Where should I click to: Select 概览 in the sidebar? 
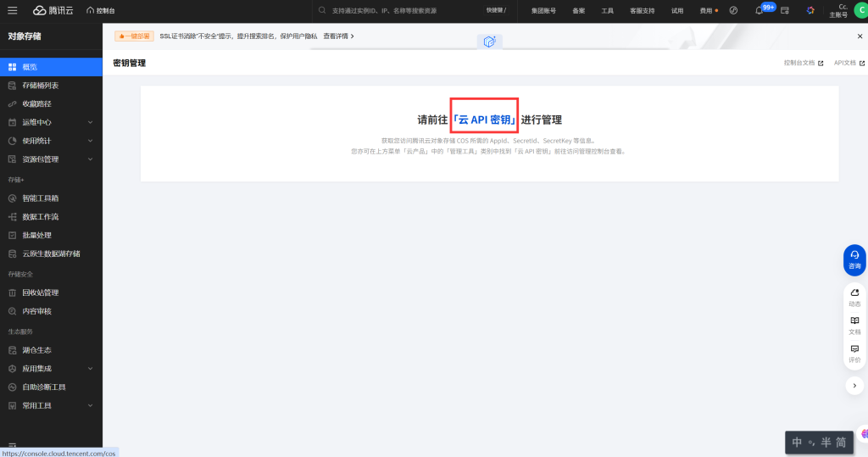tap(51, 66)
